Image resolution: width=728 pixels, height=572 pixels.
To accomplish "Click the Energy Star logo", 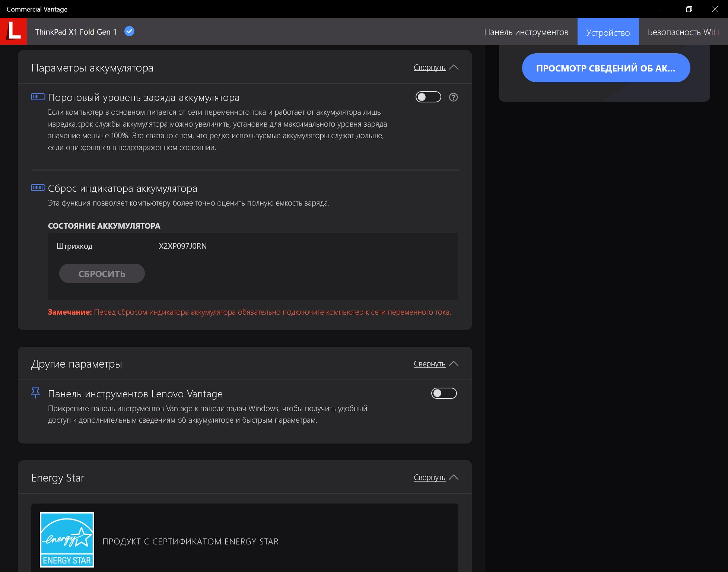I will [x=67, y=540].
